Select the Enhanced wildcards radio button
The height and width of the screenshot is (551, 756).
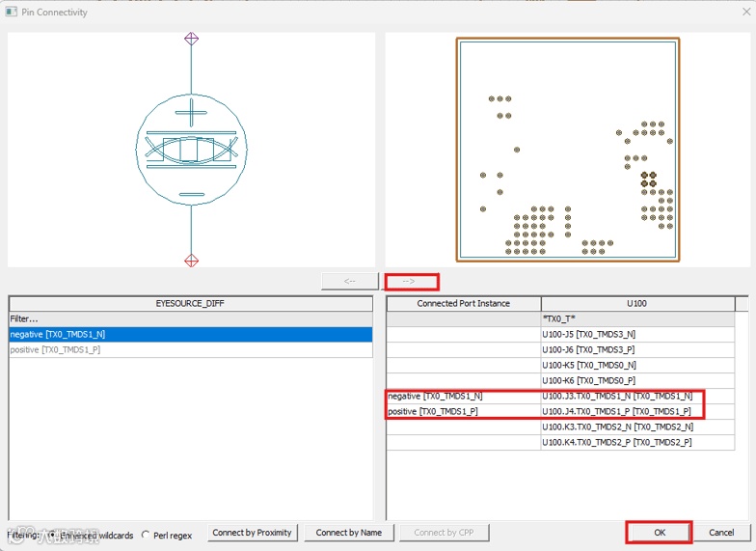click(x=52, y=535)
